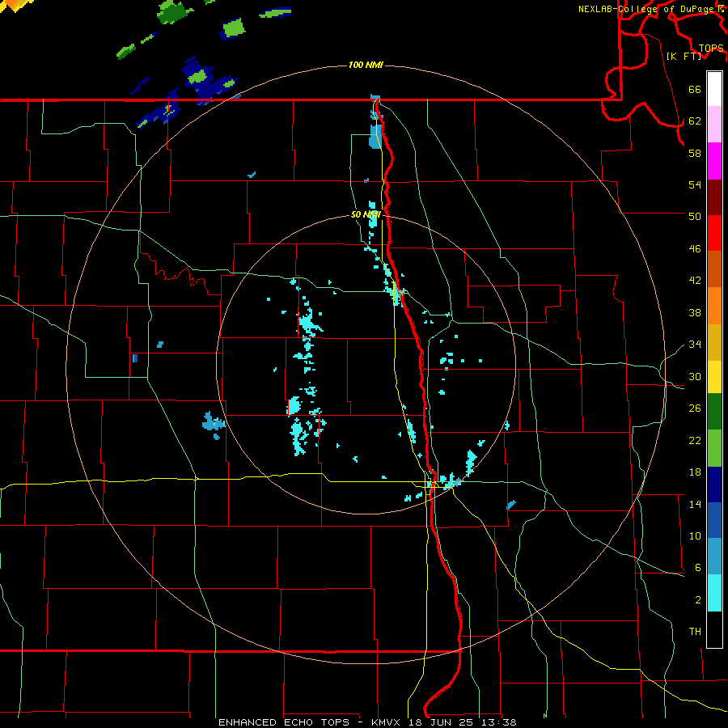This screenshot has width=728, height=728.
Task: Click the [K FT] units label
Action: coord(684,56)
